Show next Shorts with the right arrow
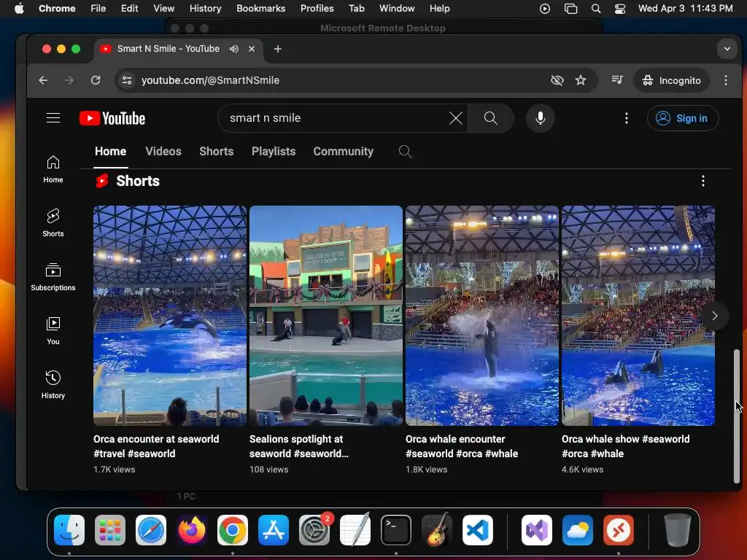Image resolution: width=747 pixels, height=560 pixels. tap(714, 316)
